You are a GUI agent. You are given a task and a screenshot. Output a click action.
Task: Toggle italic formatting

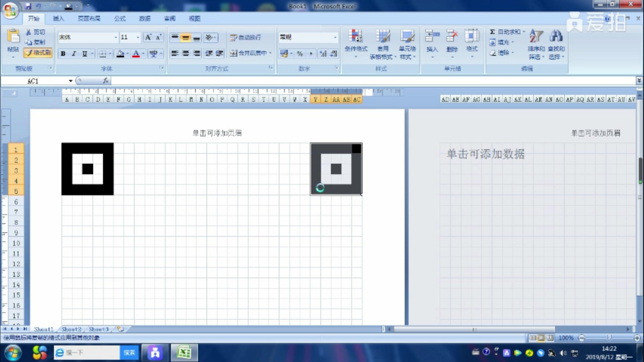73,53
